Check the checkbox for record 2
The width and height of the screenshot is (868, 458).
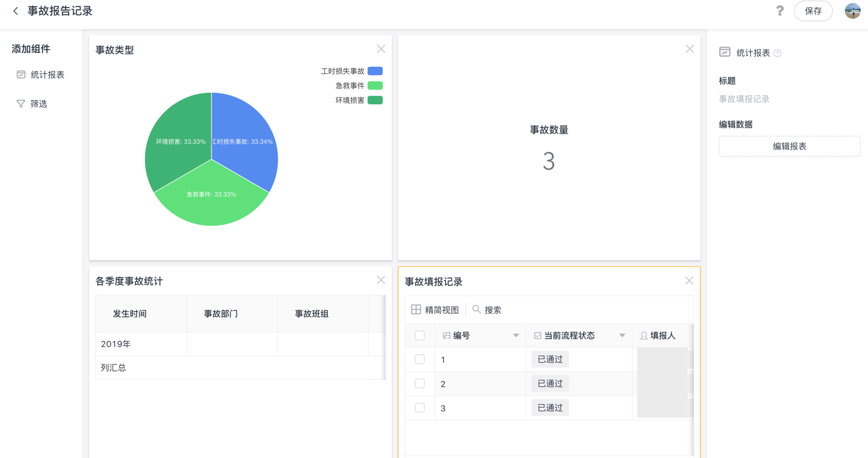tap(420, 383)
